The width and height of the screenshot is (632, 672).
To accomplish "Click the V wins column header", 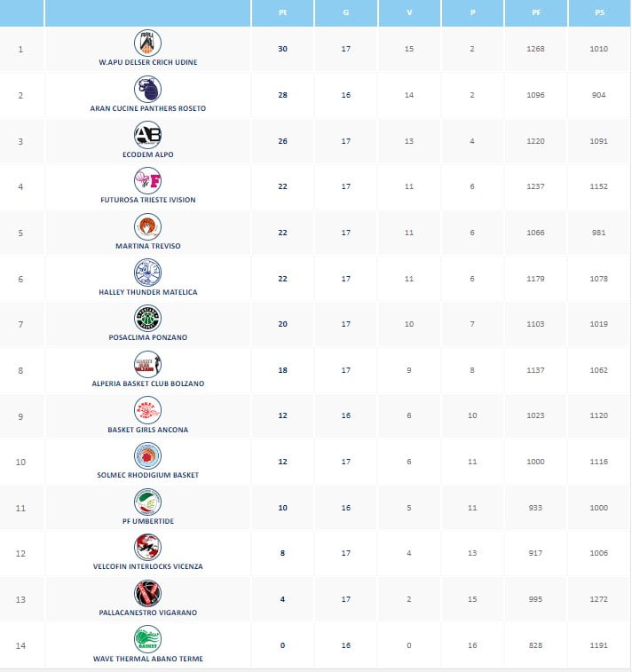I will click(409, 13).
